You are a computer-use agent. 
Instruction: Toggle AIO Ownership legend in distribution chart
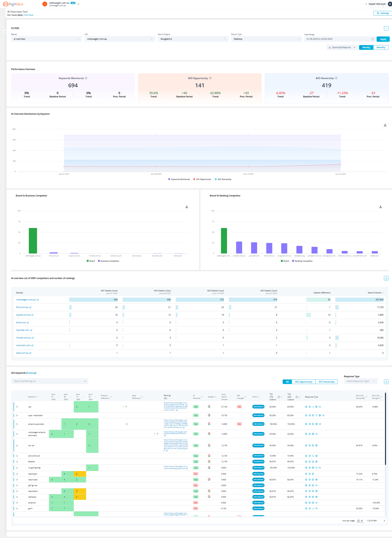point(223,179)
